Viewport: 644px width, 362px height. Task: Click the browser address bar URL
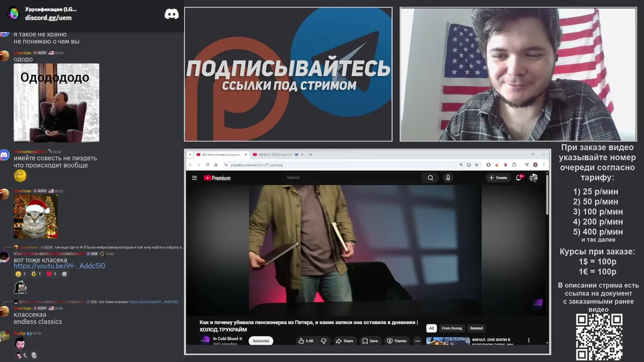point(257,165)
